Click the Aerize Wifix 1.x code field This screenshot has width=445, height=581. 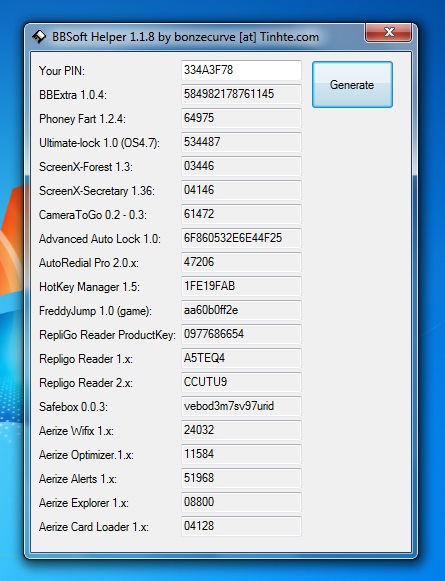tap(241, 430)
